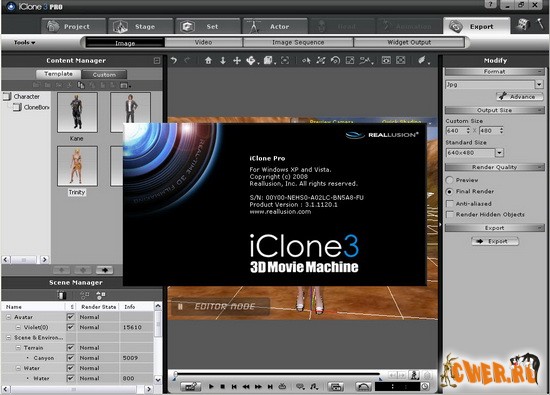Collapse the Avatar tree node
This screenshot has height=395, width=550.
8,317
